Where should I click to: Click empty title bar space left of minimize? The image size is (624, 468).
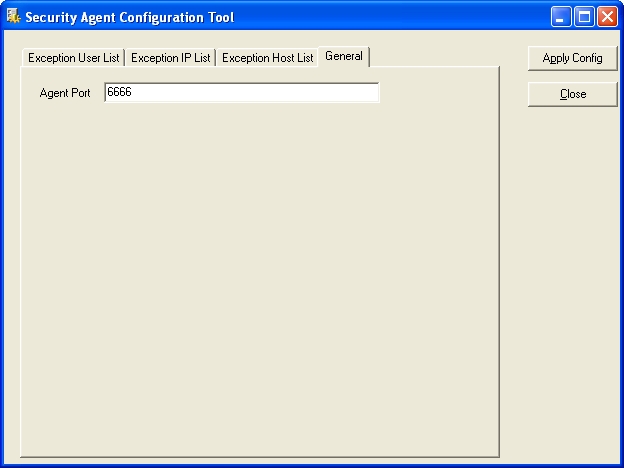pyautogui.click(x=400, y=17)
